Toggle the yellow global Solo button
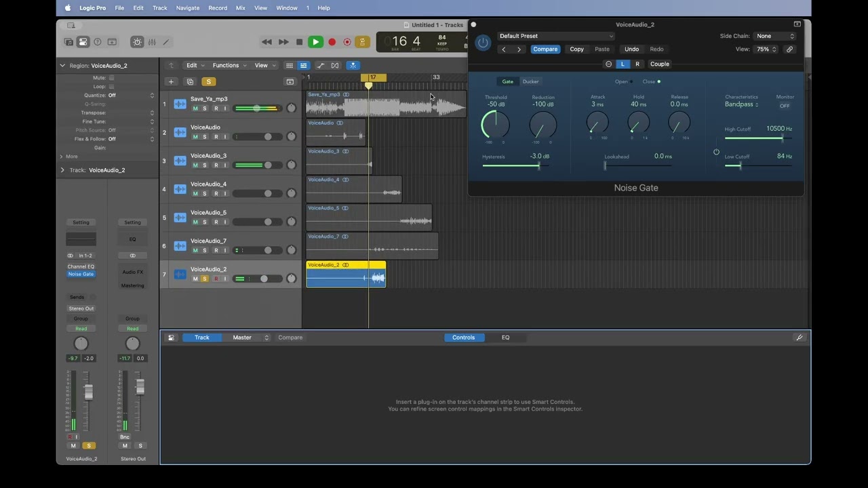This screenshot has width=868, height=488. coord(209,82)
